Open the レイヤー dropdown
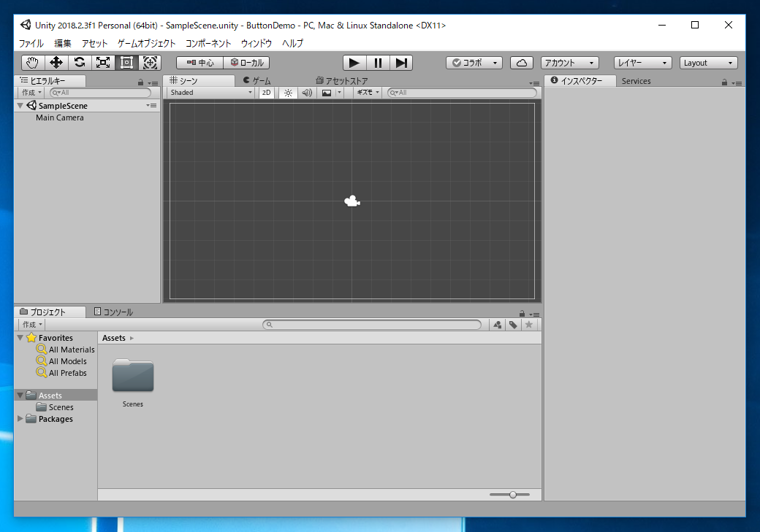The height and width of the screenshot is (532, 760). click(643, 63)
